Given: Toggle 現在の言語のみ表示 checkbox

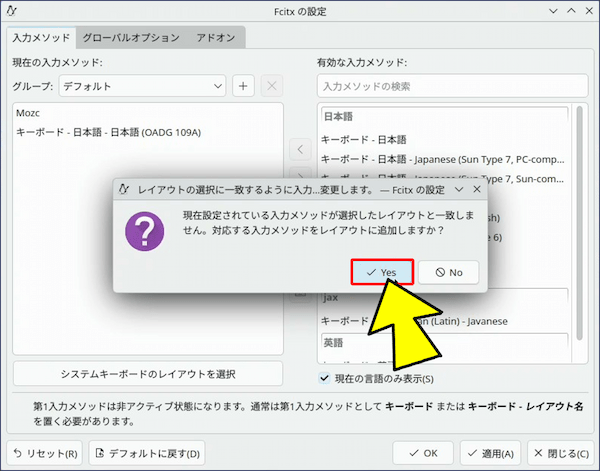Looking at the screenshot, I should pos(324,378).
